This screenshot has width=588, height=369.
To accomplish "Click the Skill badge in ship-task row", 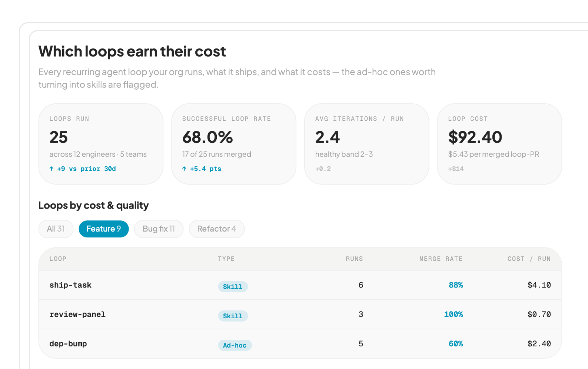I will 233,287.
